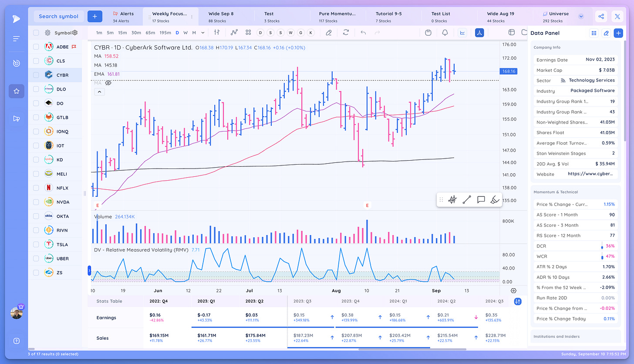Tick the ADBE row checkbox
The width and height of the screenshot is (634, 364).
pos(36,47)
